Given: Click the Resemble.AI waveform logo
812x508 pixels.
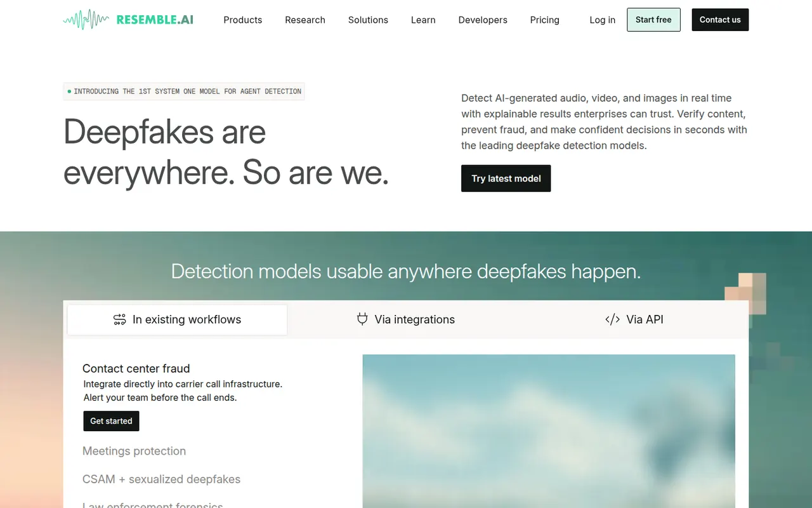Looking at the screenshot, I should point(128,20).
